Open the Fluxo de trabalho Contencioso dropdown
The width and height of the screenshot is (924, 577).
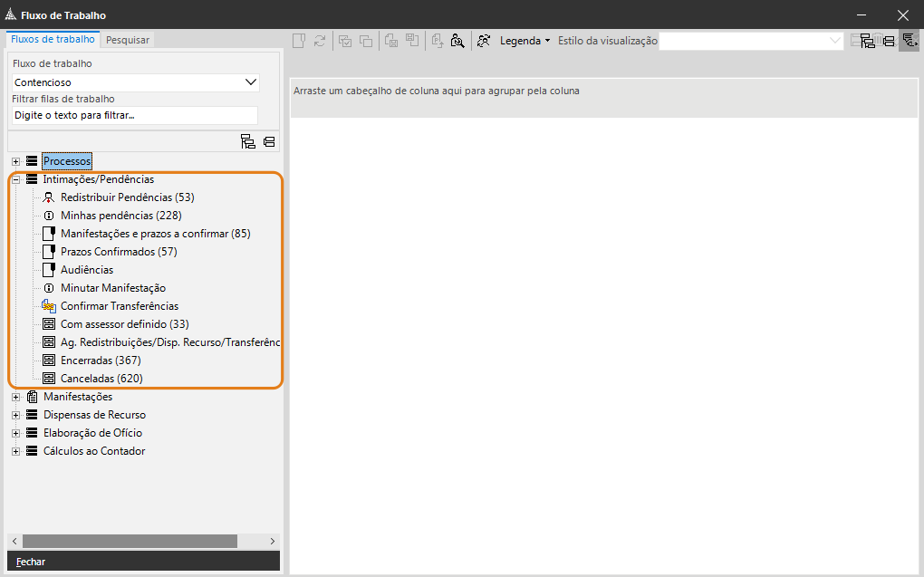pos(251,82)
